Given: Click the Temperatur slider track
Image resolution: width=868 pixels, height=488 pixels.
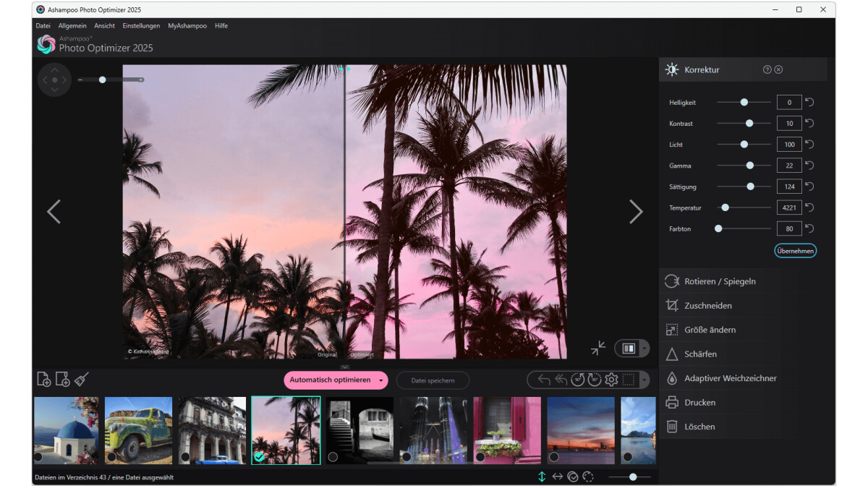Looking at the screenshot, I should tap(744, 207).
